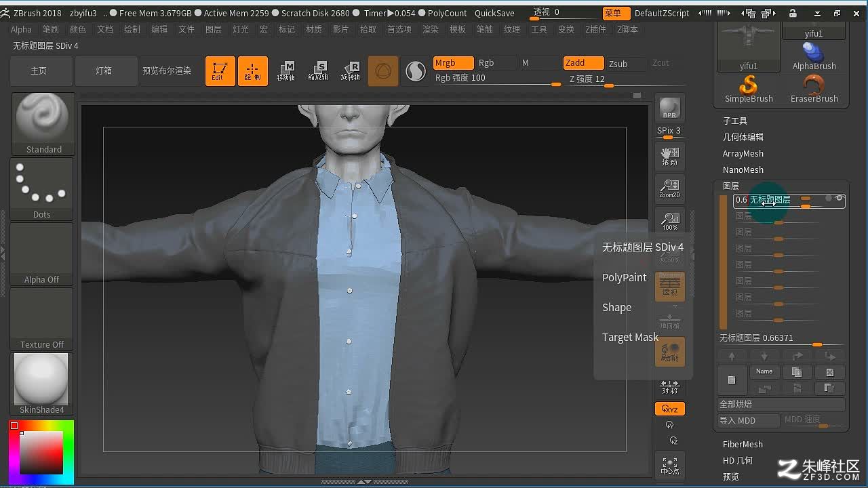The image size is (868, 488).
Task: Expand the 预览 (Preview) section
Action: (730, 477)
